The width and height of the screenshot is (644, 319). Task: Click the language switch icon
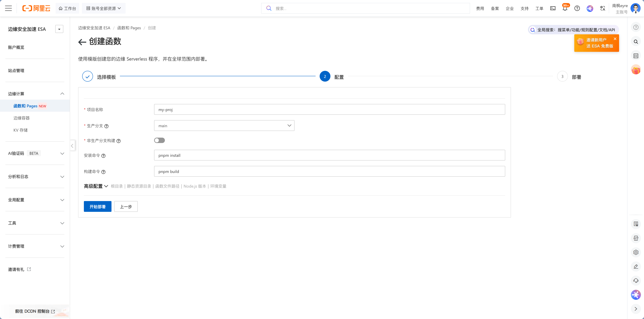click(x=603, y=8)
